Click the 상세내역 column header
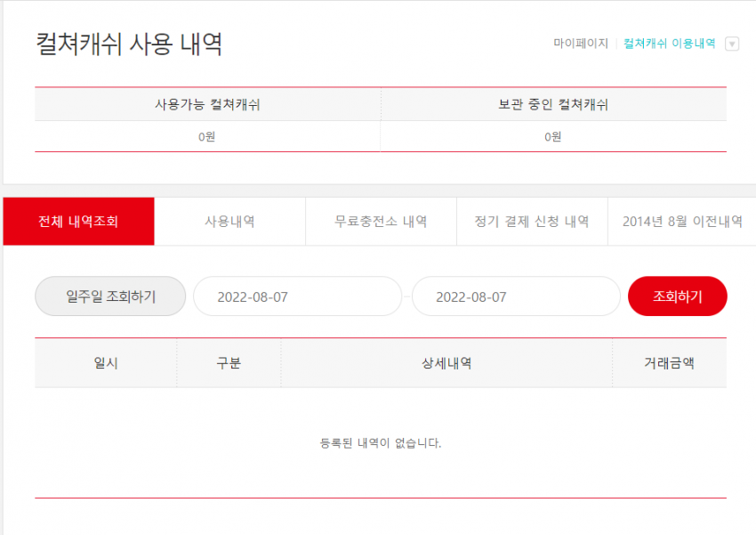756x535 pixels. 447,363
